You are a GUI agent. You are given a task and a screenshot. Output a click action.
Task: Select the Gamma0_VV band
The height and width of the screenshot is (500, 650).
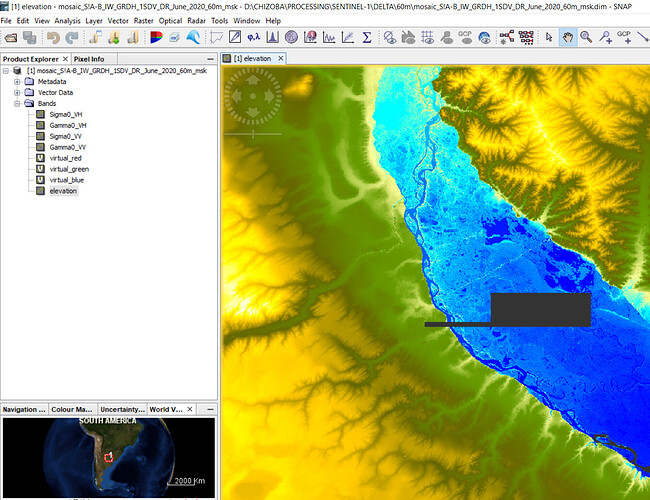pos(68,147)
